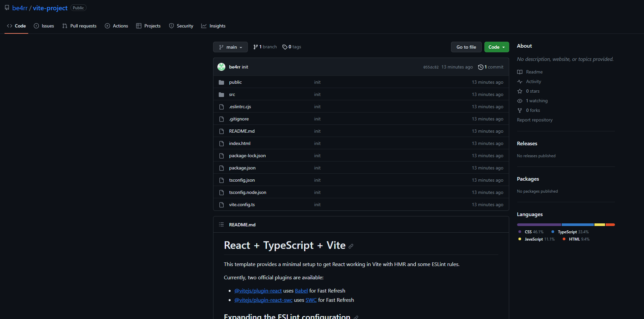Click the Go to file button
Viewport: 644px width, 319px height.
coord(466,47)
